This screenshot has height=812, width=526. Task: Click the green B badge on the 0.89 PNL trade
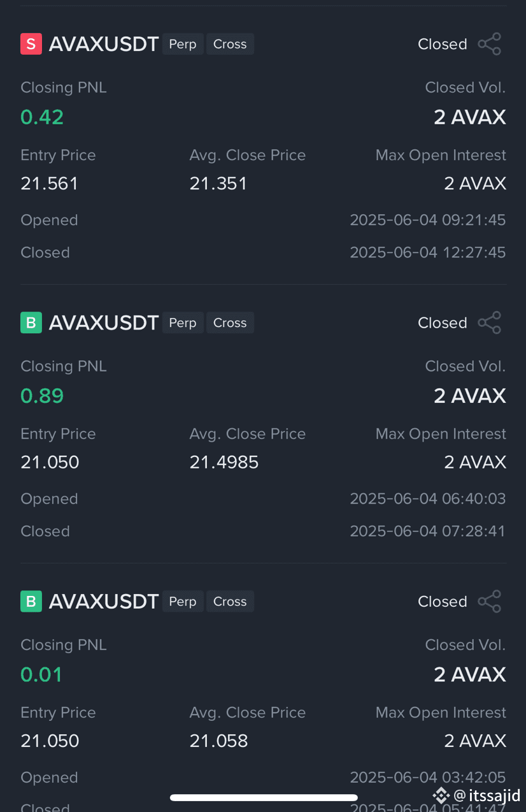(31, 323)
